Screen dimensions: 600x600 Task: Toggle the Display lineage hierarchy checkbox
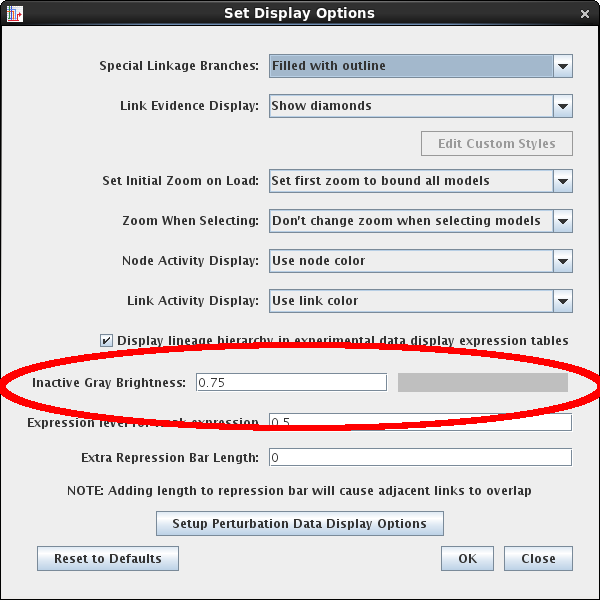[107, 341]
